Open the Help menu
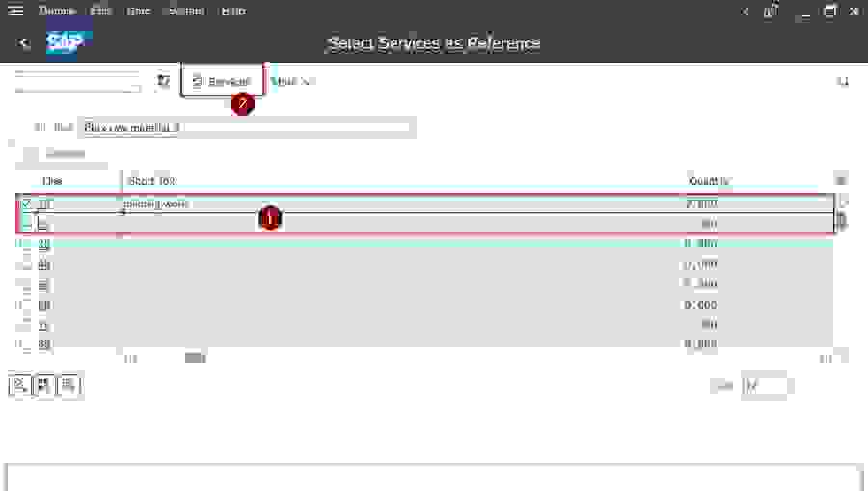The image size is (868, 491). pyautogui.click(x=232, y=12)
